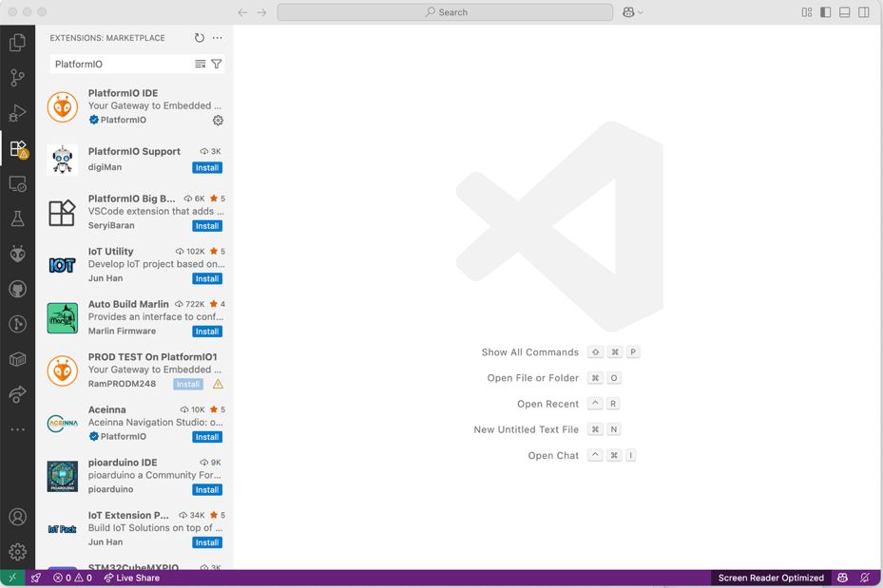Toggle the bottom panel visibility

pyautogui.click(x=845, y=12)
